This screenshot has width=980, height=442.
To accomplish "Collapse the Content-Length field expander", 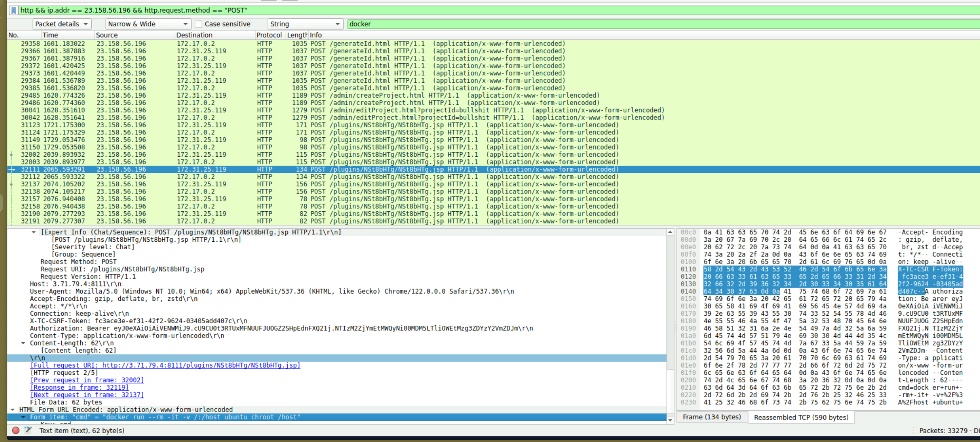I will (x=23, y=343).
